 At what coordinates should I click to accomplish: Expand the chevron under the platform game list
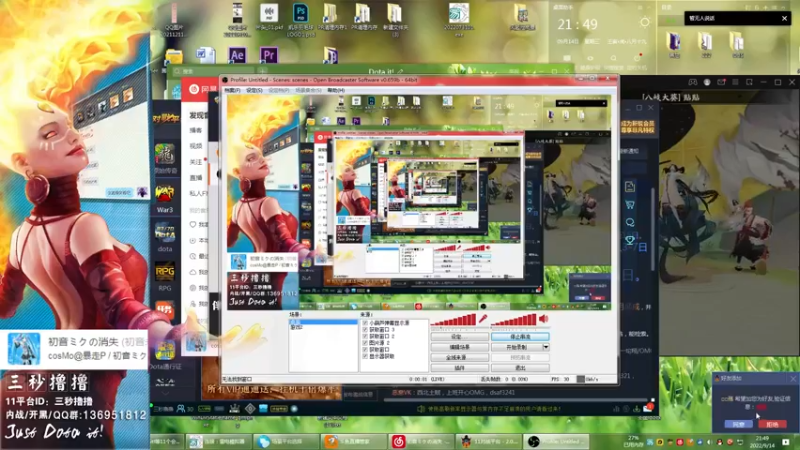click(x=165, y=393)
